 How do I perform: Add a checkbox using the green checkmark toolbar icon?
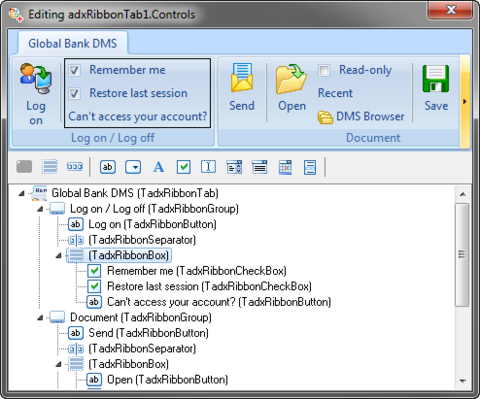click(x=184, y=167)
